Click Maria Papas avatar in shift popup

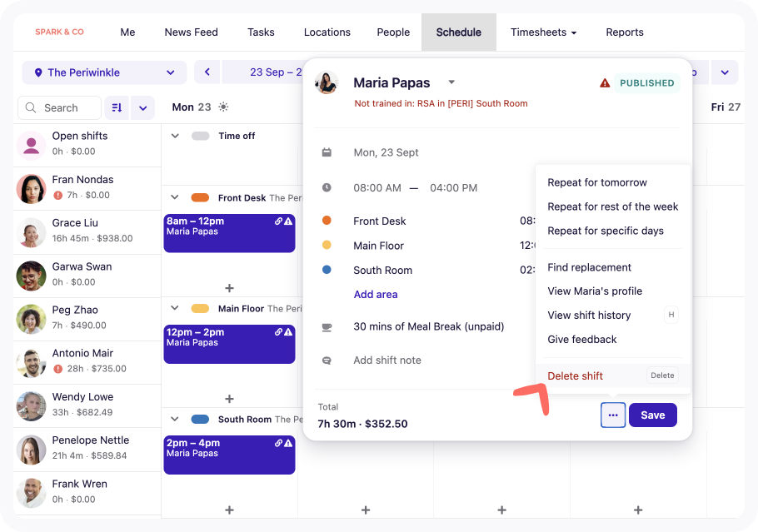(327, 82)
